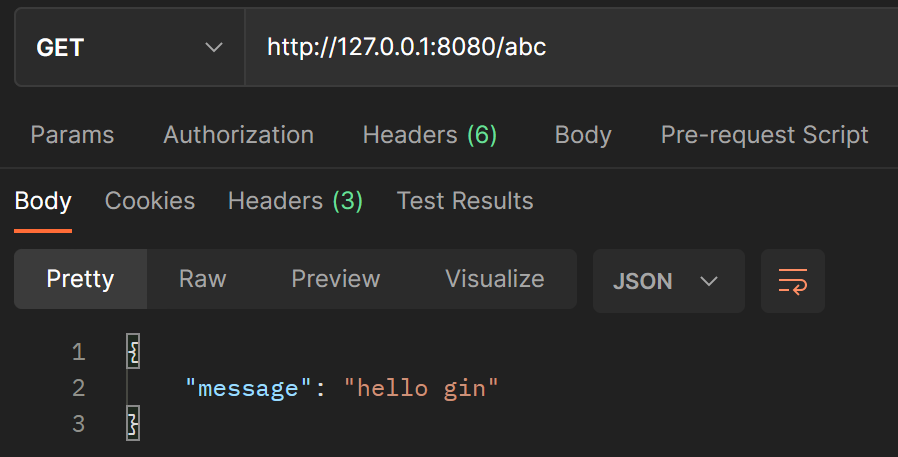This screenshot has width=898, height=457.
Task: Open the Pre-request Script tab
Action: click(764, 135)
